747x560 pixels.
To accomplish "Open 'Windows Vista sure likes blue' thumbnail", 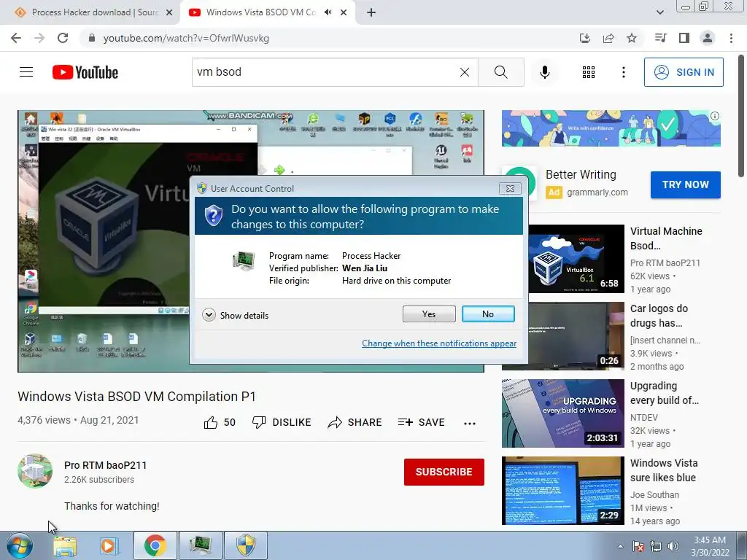I will tap(562, 491).
